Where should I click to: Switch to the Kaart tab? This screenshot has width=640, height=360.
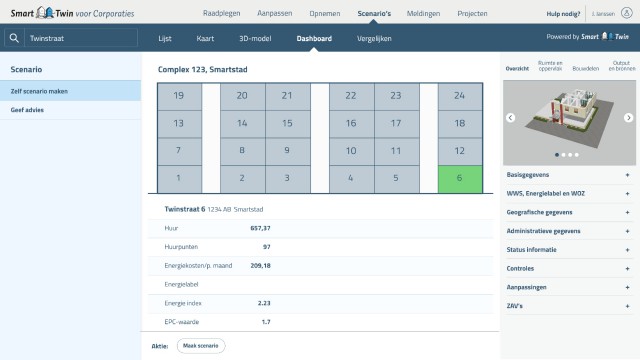(205, 38)
